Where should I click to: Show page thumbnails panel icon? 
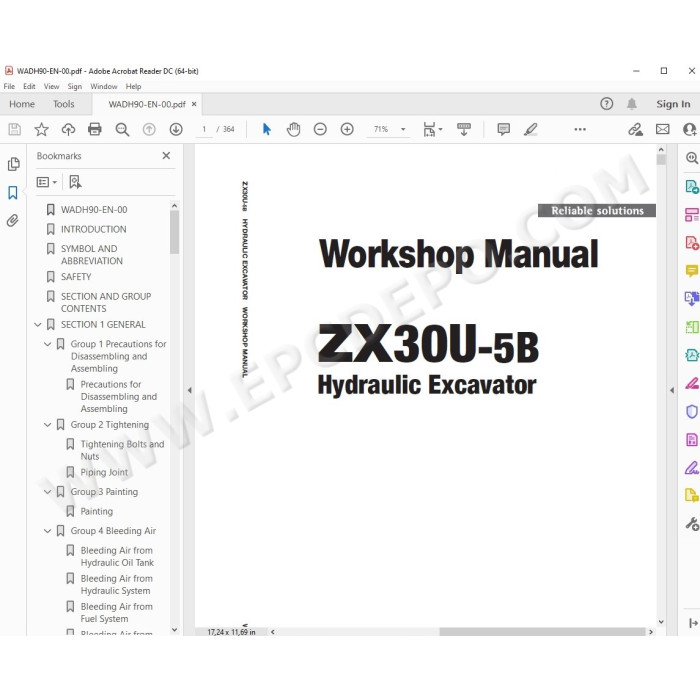13,164
